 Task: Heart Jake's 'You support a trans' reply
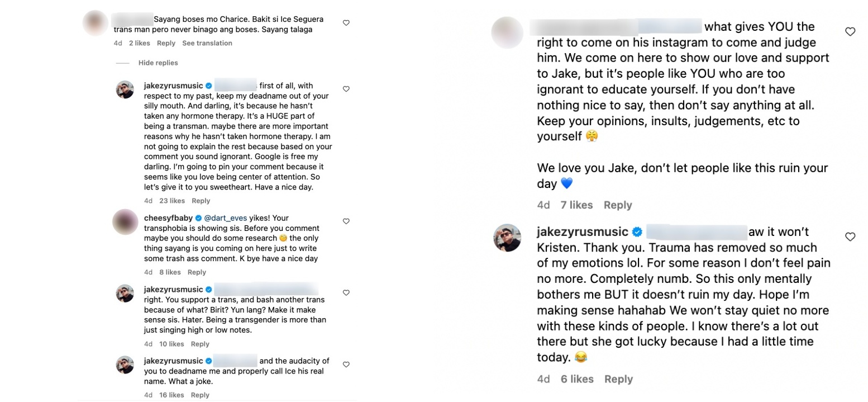point(346,293)
